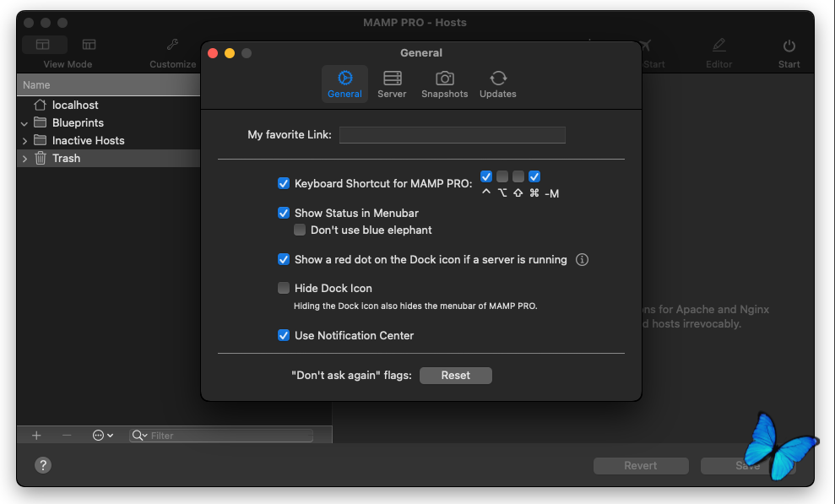Viewport: 835px width, 504px height.
Task: Enable the Shift key modifier checkbox
Action: [518, 176]
